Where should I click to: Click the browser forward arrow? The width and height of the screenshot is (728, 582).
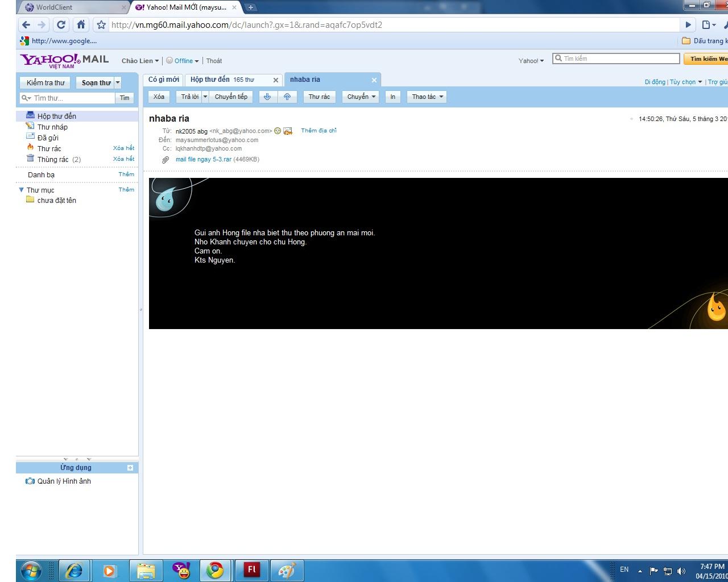42,25
